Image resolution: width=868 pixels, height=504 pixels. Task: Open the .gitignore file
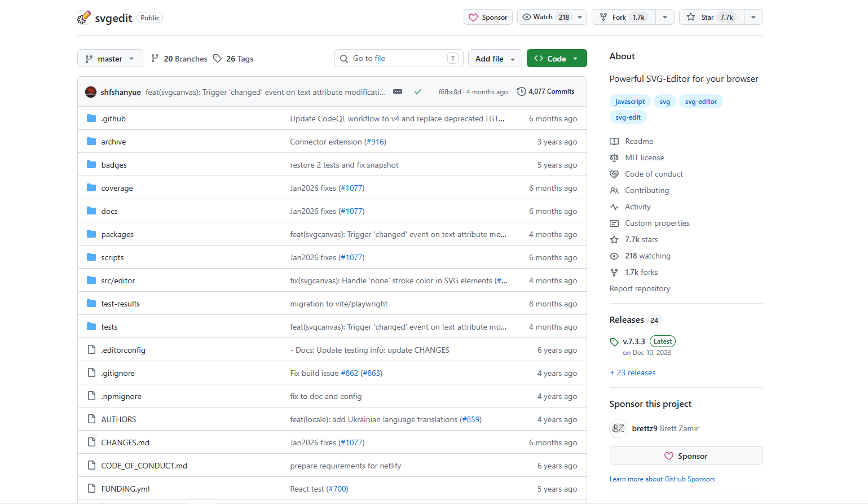pyautogui.click(x=118, y=373)
